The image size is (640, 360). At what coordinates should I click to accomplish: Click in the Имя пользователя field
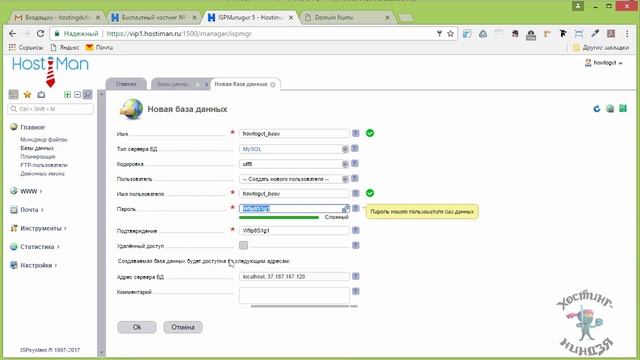[x=294, y=193]
